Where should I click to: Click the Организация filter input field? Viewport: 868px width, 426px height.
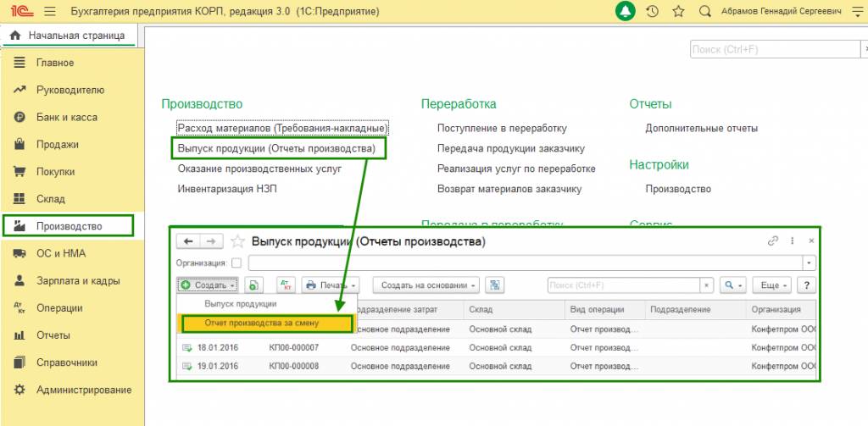(526, 263)
